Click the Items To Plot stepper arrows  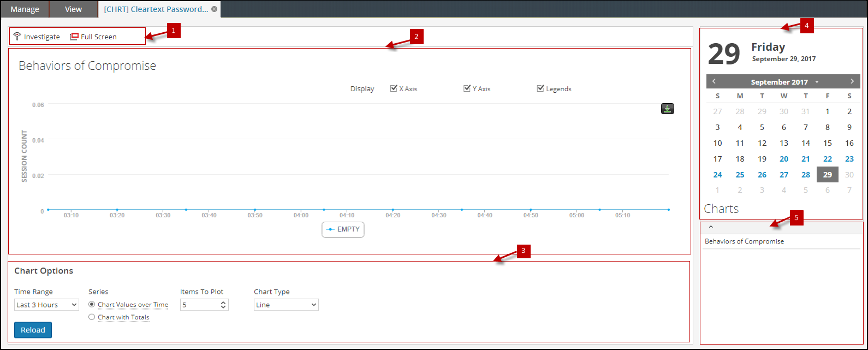pyautogui.click(x=223, y=305)
